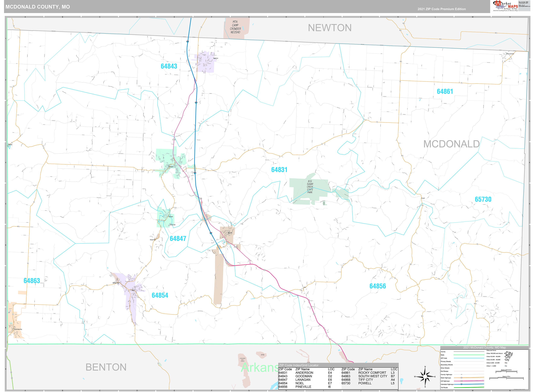This screenshot has height=392, width=533.
Task: Click 'Cities 100,000 and Above' legend text
Action: click(x=495, y=354)
